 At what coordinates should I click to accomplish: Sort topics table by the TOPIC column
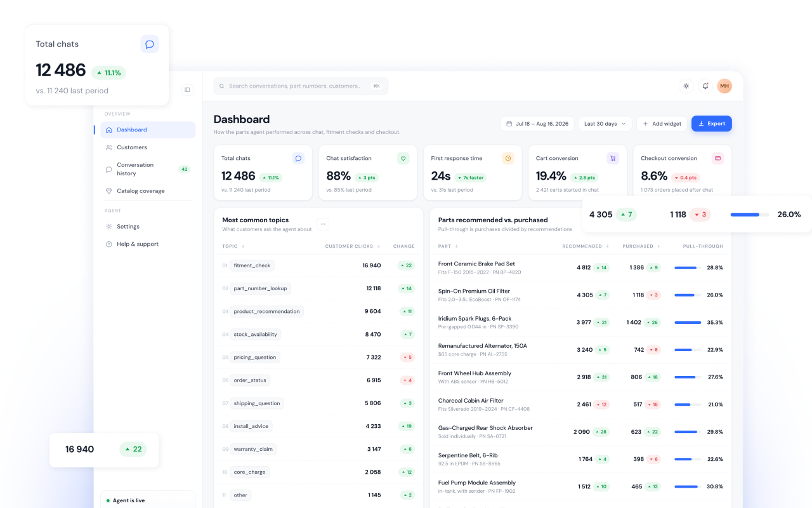[x=233, y=246]
